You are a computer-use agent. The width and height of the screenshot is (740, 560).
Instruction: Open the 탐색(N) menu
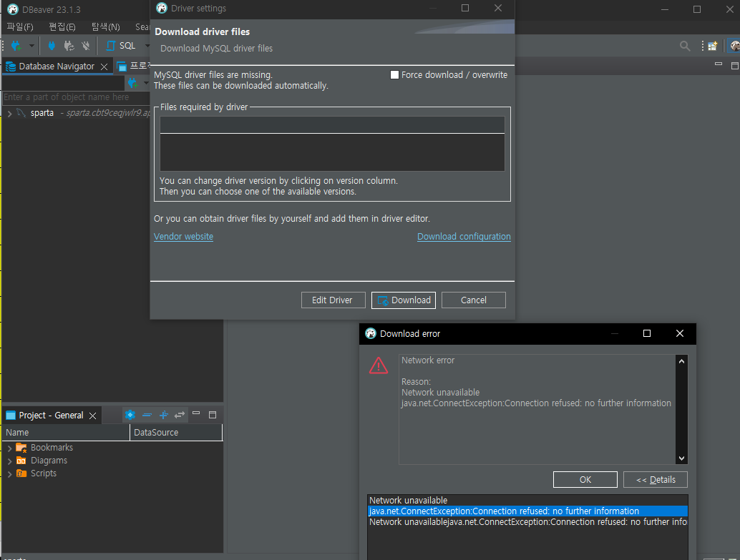click(x=105, y=27)
